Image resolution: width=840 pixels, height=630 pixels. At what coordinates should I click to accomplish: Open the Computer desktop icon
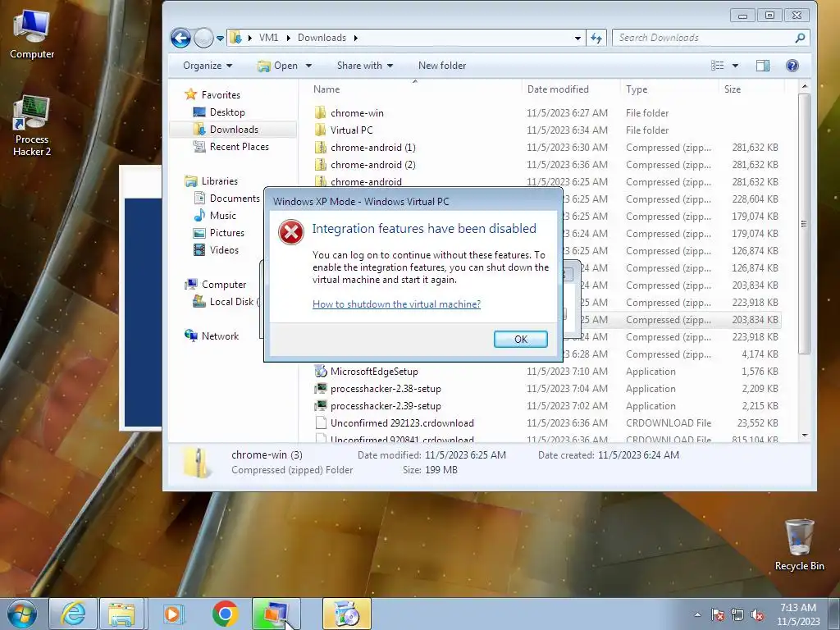[x=32, y=34]
